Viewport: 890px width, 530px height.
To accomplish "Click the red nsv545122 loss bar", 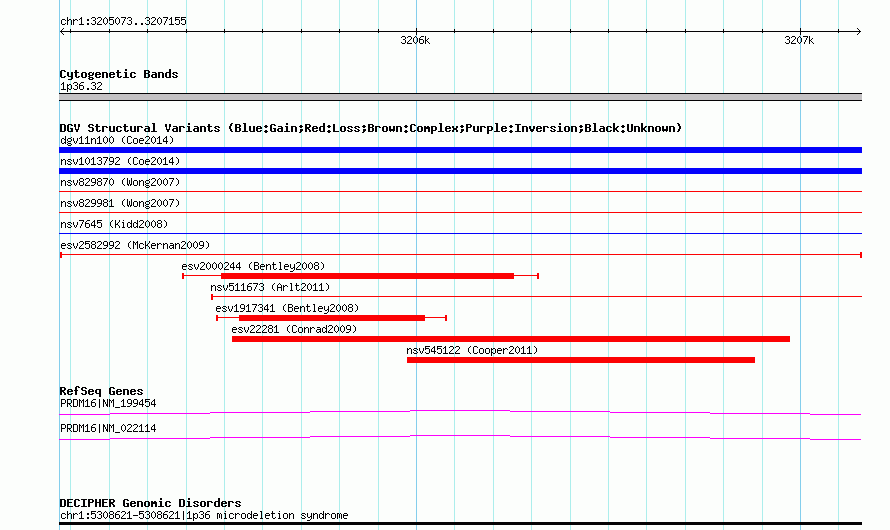I will pyautogui.click(x=581, y=360).
